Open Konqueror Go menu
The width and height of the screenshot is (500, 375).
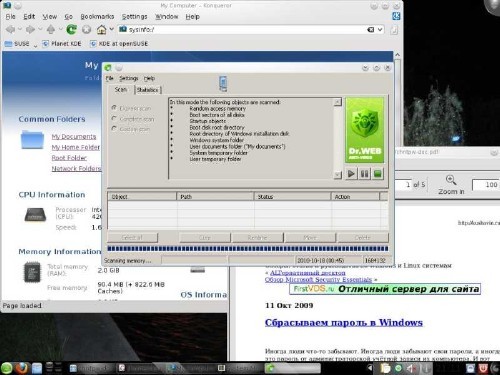point(68,17)
